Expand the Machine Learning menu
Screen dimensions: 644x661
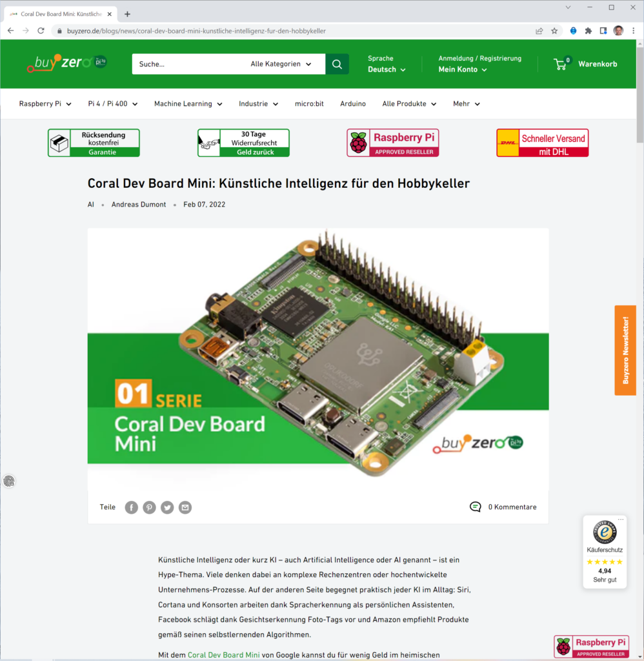tap(188, 104)
